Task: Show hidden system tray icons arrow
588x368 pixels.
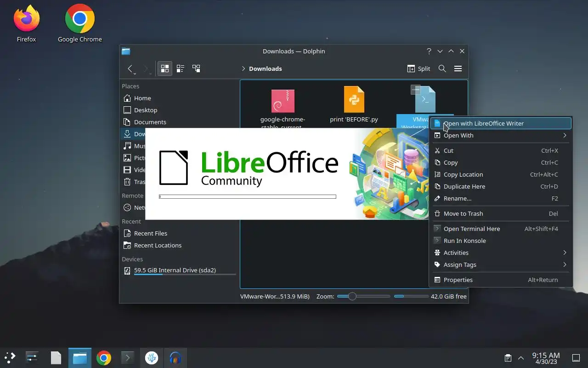Action: [521, 358]
